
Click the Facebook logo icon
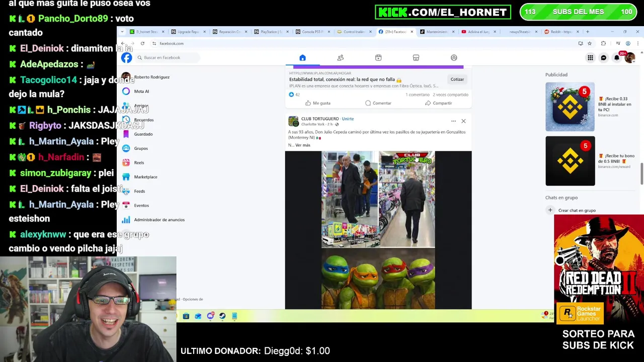point(126,57)
